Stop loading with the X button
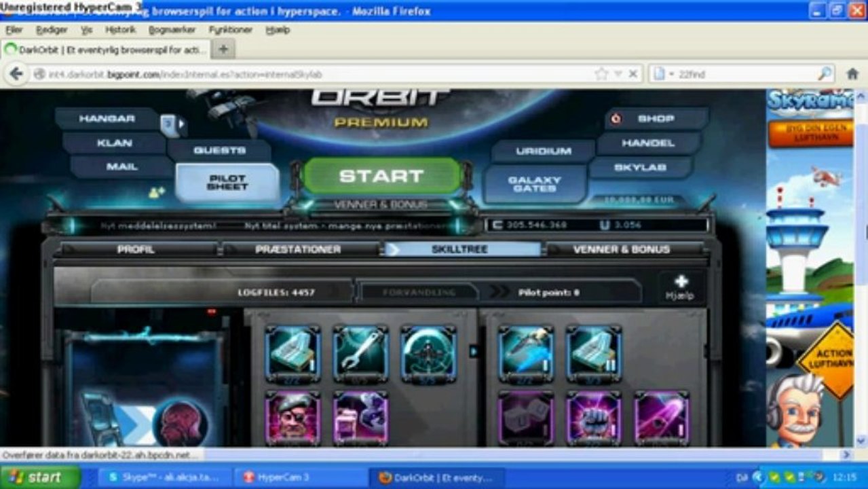868x489 pixels. click(633, 74)
